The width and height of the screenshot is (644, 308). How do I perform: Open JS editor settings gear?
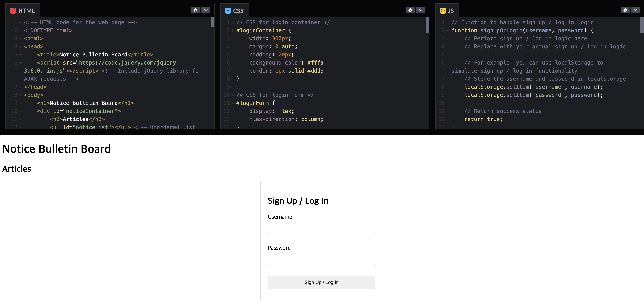(x=625, y=10)
